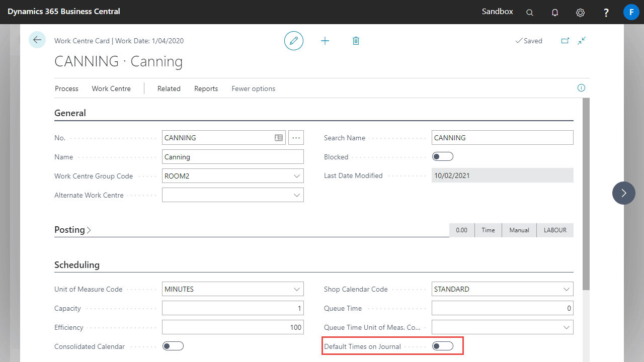Open the settings gear

580,13
